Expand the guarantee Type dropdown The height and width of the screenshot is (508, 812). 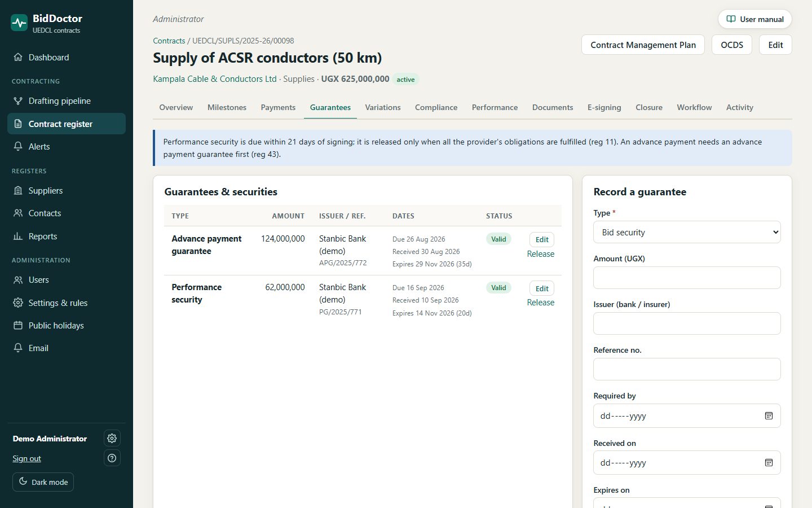(687, 232)
